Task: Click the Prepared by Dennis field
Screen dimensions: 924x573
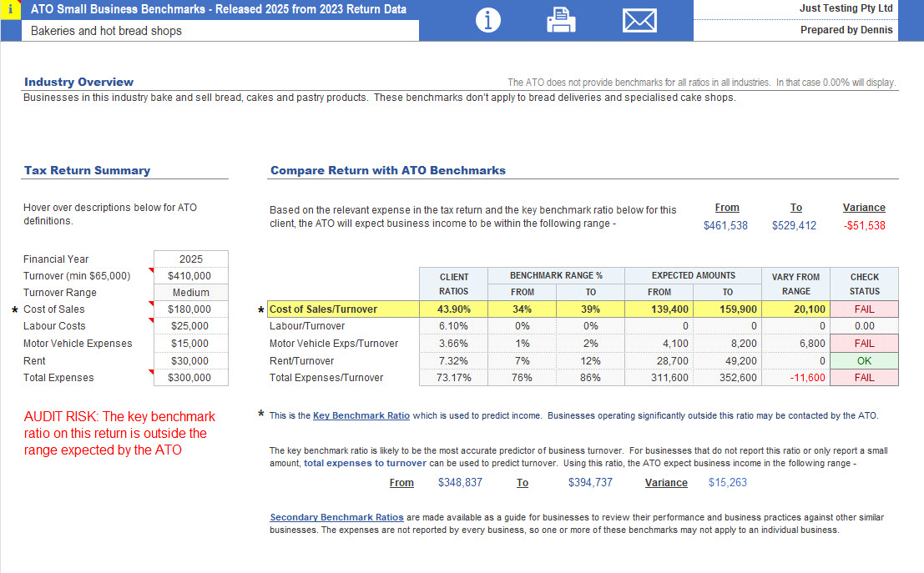Action: 846,30
